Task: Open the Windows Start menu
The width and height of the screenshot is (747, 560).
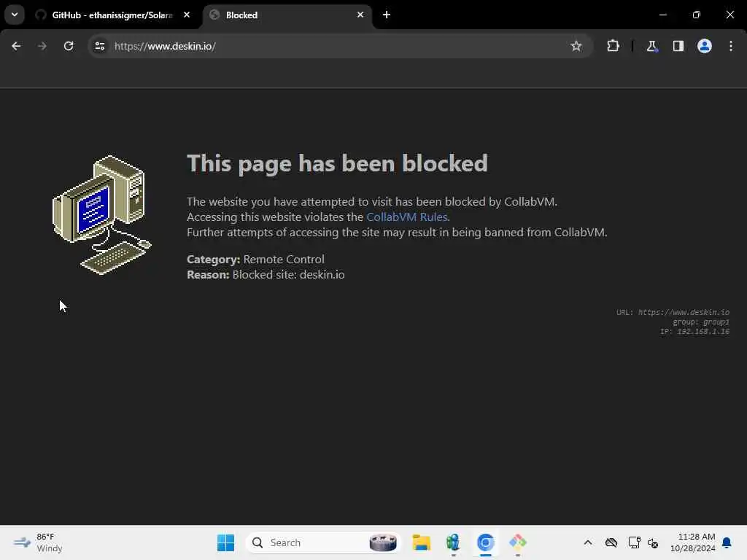Action: click(x=226, y=542)
